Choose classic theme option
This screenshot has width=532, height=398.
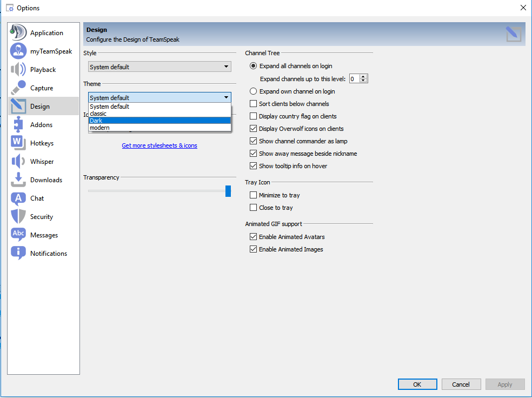pos(159,114)
